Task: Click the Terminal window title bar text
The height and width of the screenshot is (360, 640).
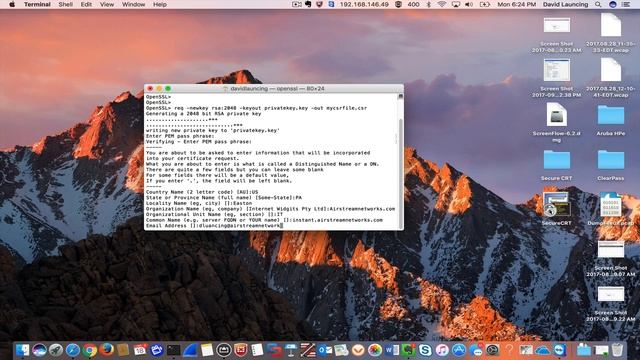Action: pyautogui.click(x=277, y=88)
